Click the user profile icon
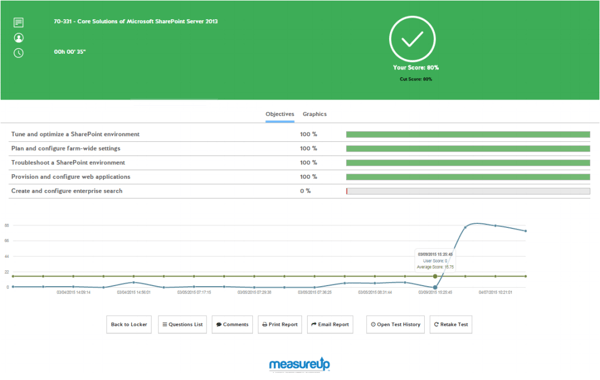 click(x=18, y=38)
